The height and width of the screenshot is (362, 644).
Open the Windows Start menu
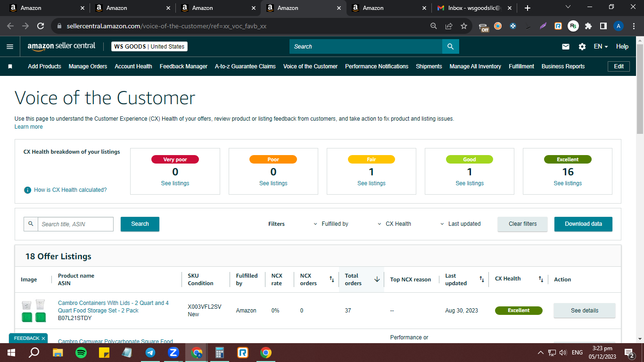tap(11, 353)
